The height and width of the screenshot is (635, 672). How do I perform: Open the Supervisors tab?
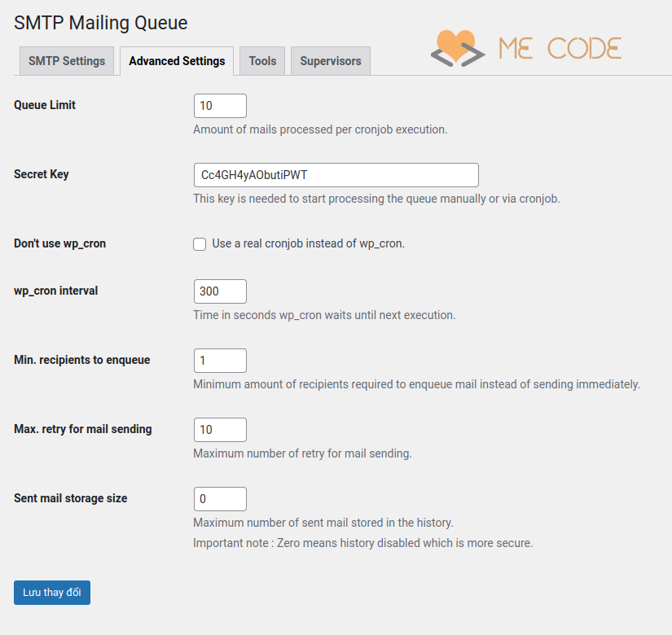[x=331, y=61]
